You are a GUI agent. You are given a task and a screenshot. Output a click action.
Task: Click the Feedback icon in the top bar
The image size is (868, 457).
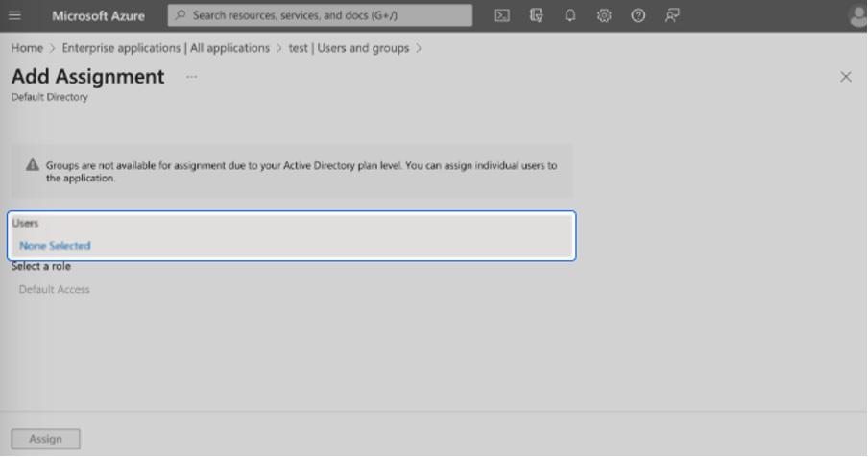(672, 15)
